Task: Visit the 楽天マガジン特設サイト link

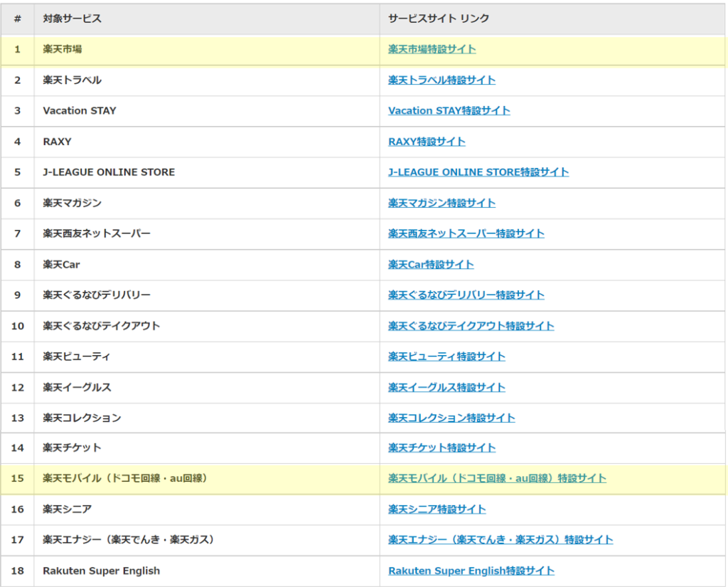Action: (441, 203)
